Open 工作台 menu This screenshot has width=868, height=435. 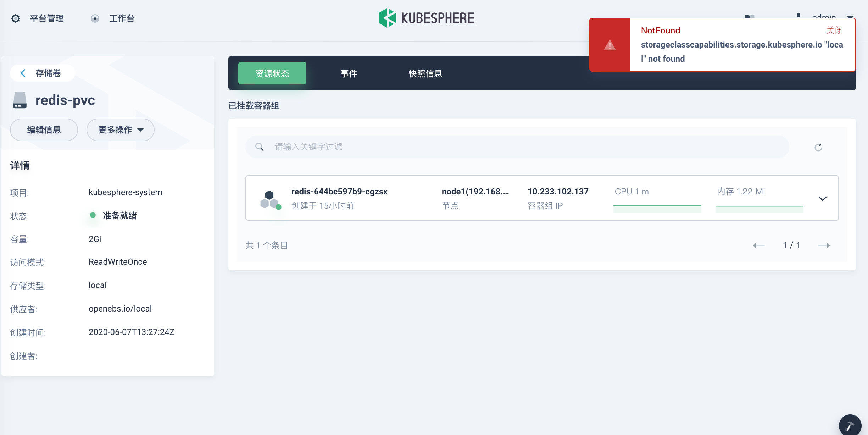(122, 18)
